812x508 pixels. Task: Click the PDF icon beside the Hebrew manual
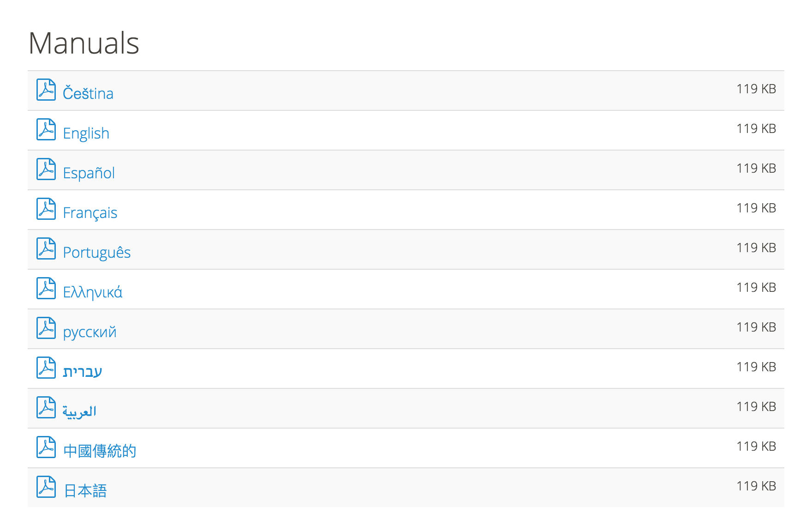pyautogui.click(x=46, y=368)
